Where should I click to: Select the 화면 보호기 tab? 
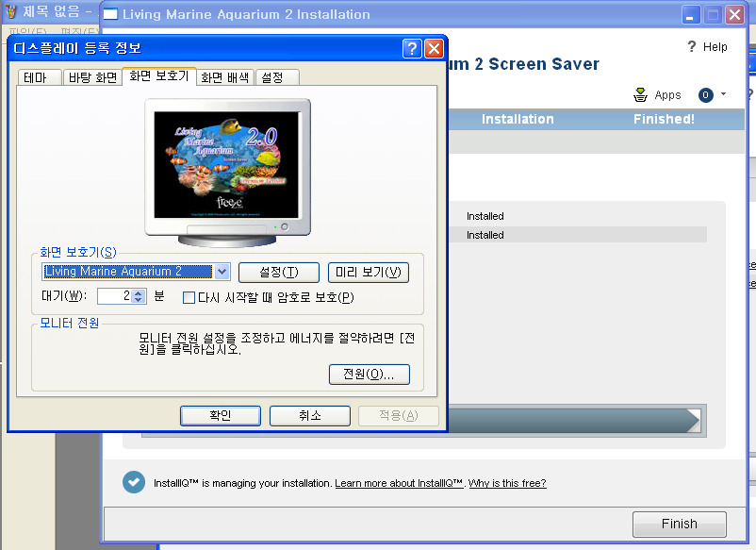click(x=159, y=76)
